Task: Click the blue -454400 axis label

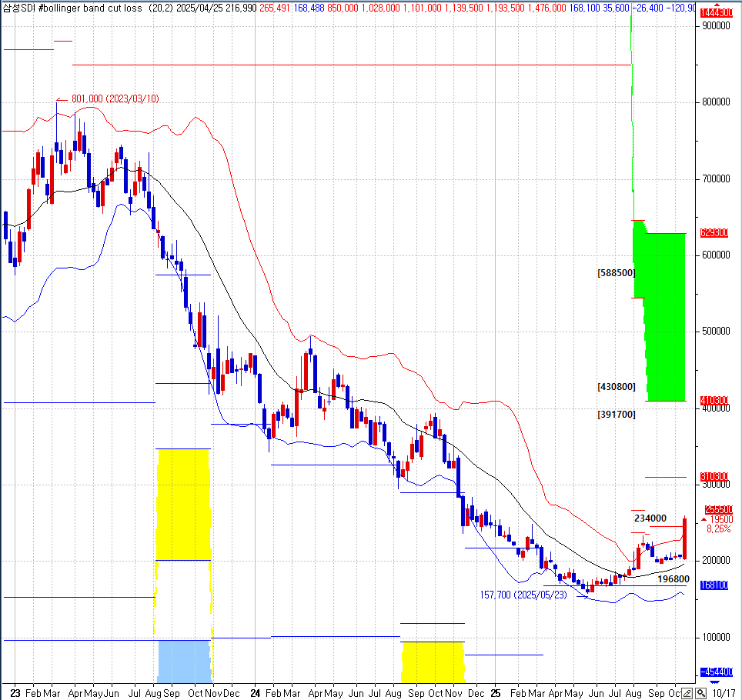Action: [x=715, y=672]
